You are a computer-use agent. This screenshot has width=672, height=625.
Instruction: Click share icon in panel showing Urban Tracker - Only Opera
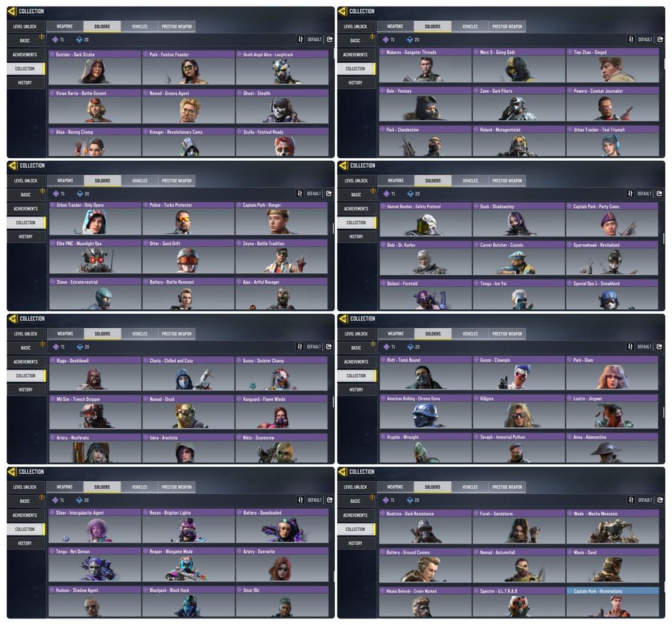click(x=329, y=194)
